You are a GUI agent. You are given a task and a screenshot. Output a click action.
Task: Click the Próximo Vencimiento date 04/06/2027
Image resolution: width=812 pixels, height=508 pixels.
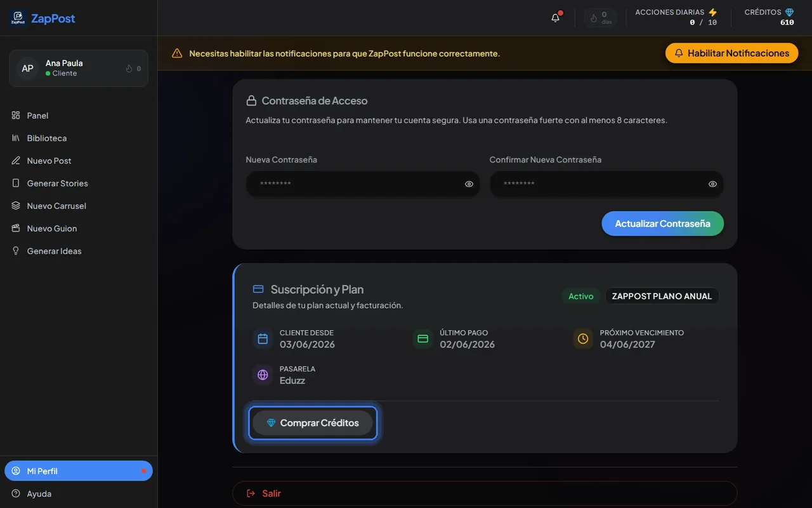coord(627,345)
